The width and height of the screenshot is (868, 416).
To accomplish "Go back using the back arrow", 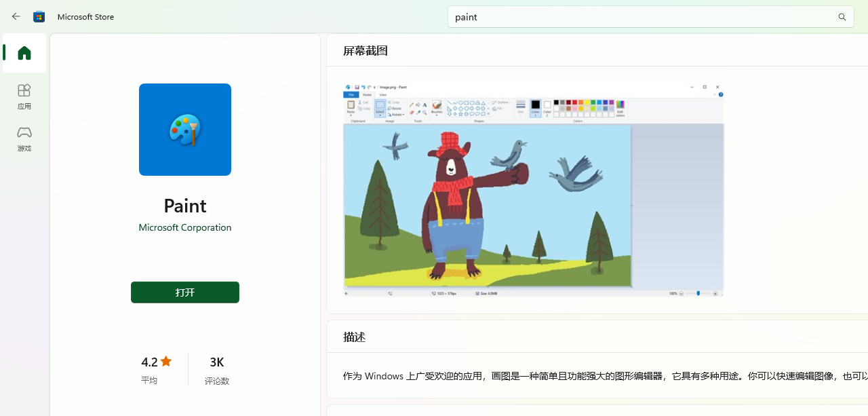I will coord(16,16).
